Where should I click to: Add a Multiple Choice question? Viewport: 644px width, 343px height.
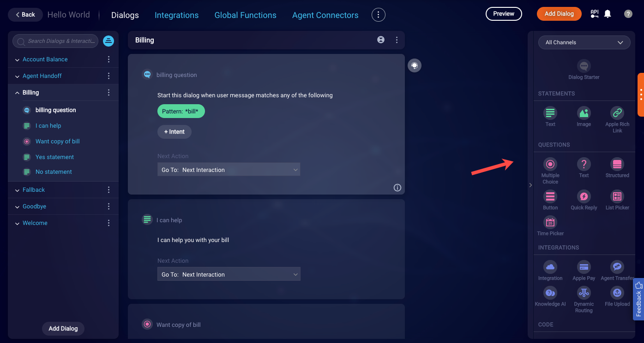tap(550, 164)
